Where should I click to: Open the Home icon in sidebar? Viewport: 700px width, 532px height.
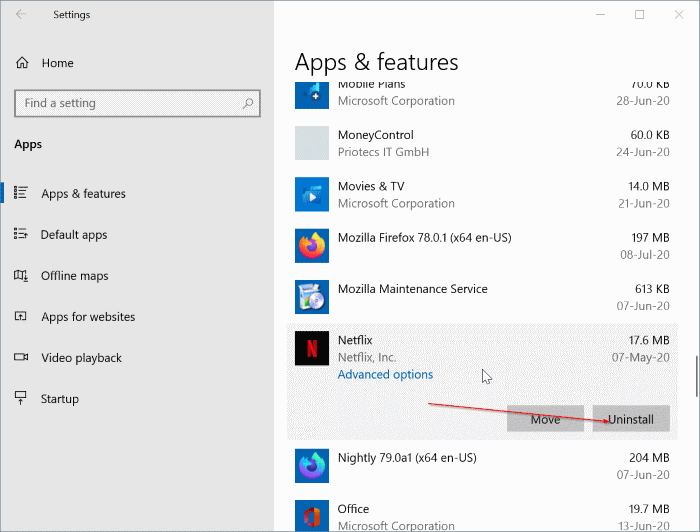[22, 63]
